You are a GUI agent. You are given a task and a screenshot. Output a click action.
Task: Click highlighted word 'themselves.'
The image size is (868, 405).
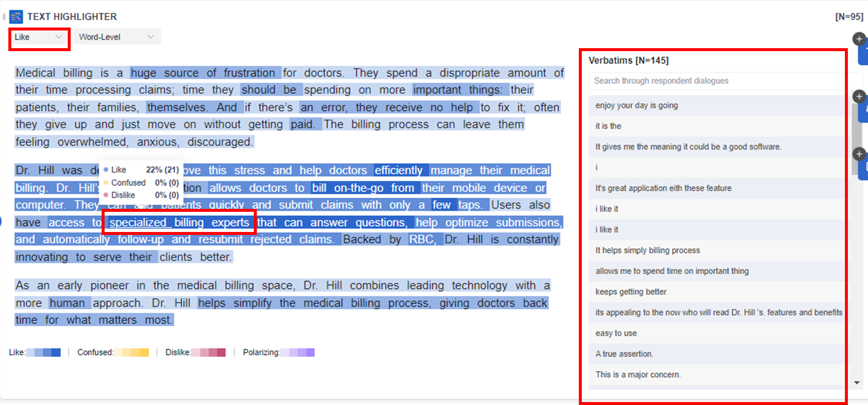[177, 107]
